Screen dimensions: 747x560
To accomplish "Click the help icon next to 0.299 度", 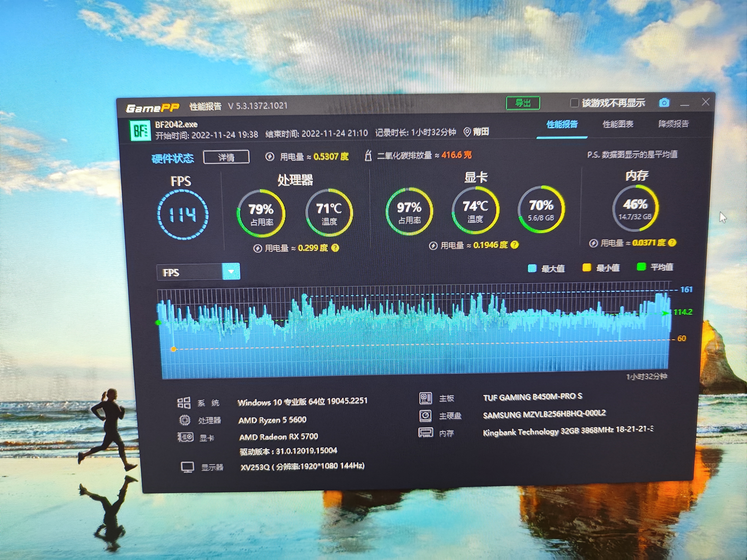I will click(335, 248).
